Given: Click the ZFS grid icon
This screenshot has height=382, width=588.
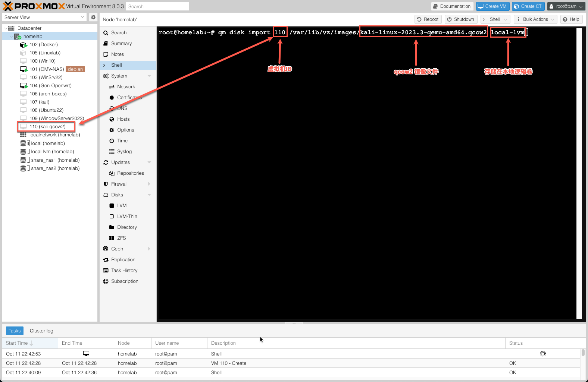Looking at the screenshot, I should (x=112, y=238).
